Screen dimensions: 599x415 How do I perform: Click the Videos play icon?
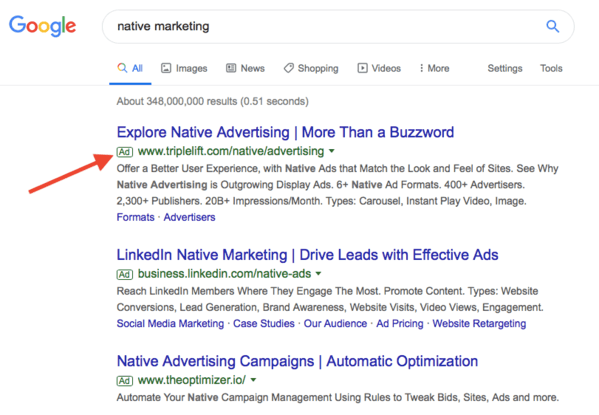tap(362, 68)
